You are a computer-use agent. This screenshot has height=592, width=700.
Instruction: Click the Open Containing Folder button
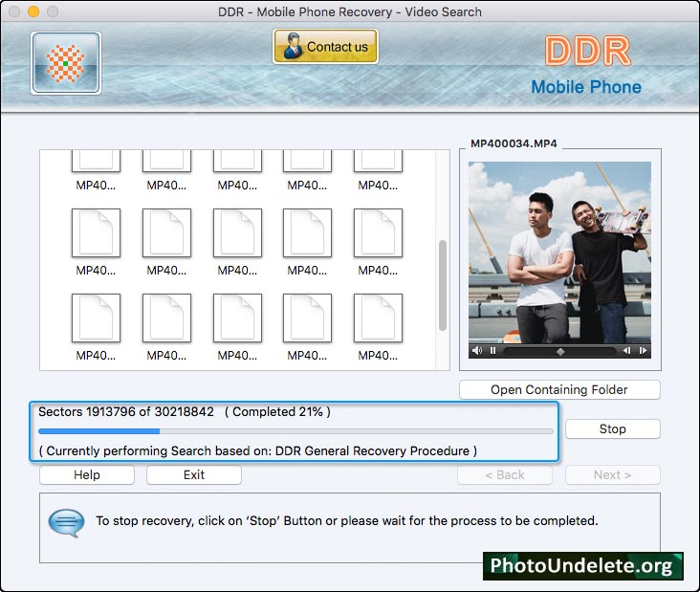pos(559,390)
